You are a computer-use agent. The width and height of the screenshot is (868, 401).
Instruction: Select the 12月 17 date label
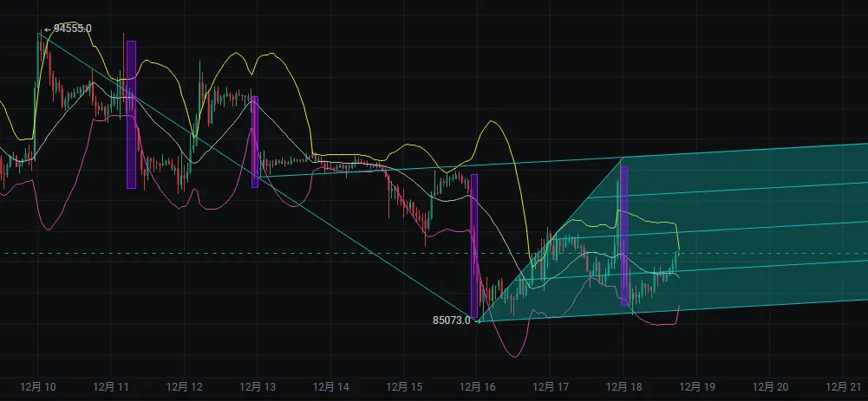551,386
